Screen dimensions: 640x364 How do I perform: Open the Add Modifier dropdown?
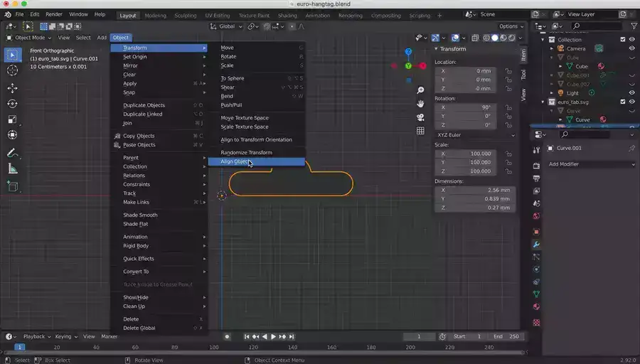(591, 164)
